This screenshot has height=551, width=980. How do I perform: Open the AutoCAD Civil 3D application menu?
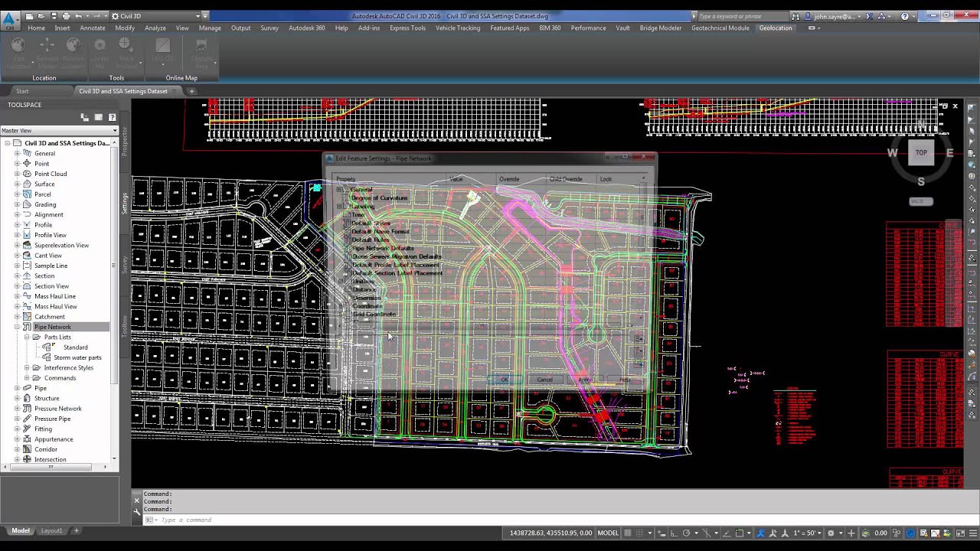tap(11, 21)
